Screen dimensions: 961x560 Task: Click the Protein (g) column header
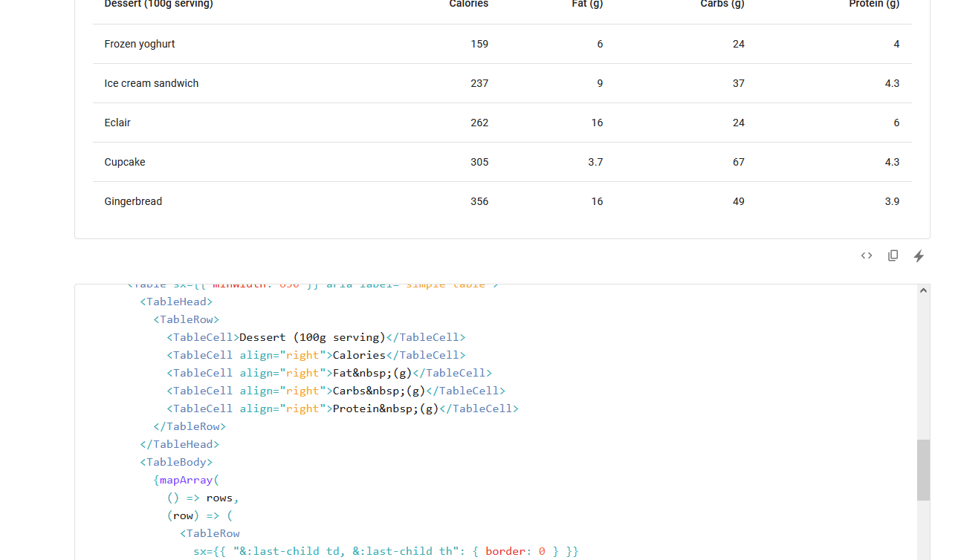(874, 4)
